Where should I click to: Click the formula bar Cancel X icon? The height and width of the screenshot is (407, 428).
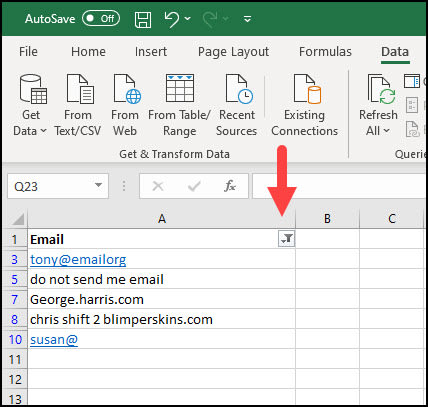158,186
